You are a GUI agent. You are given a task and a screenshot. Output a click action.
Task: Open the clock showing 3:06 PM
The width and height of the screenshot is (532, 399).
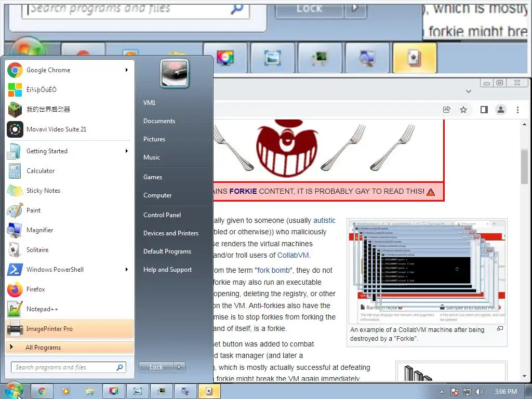(x=506, y=392)
